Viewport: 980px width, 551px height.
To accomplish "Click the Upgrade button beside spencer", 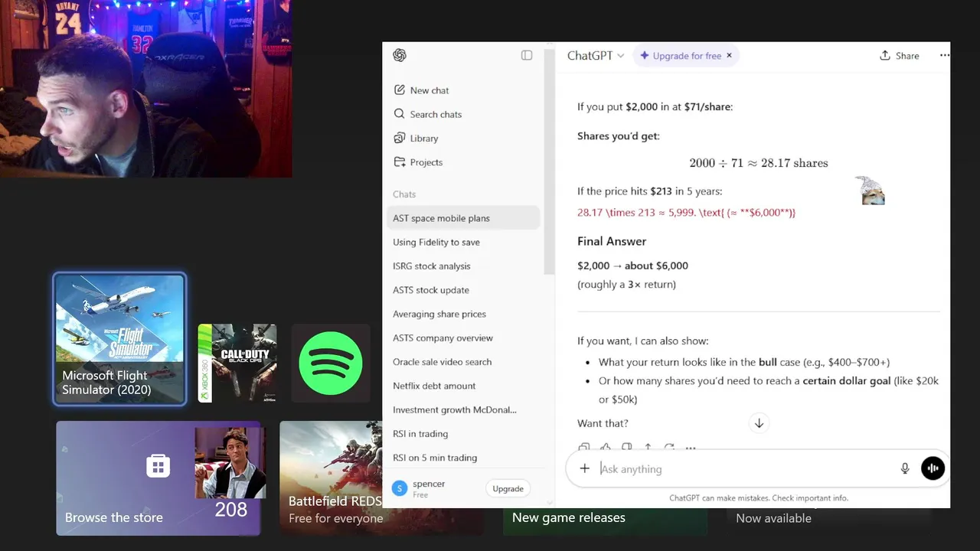I will (508, 489).
